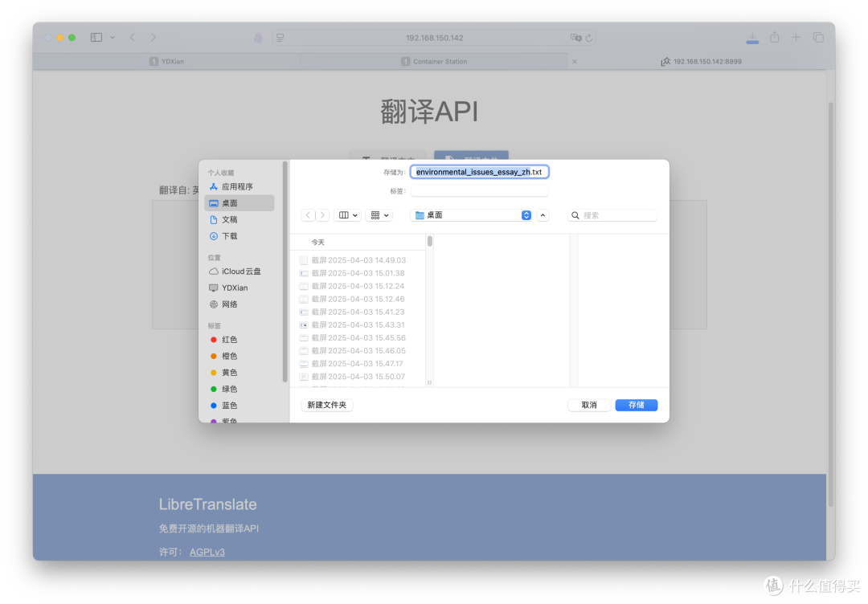Open 网络 location in sidebar

point(240,304)
